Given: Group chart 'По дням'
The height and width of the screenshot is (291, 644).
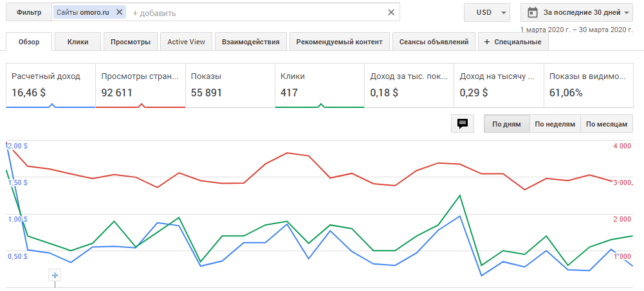Looking at the screenshot, I should point(506,124).
